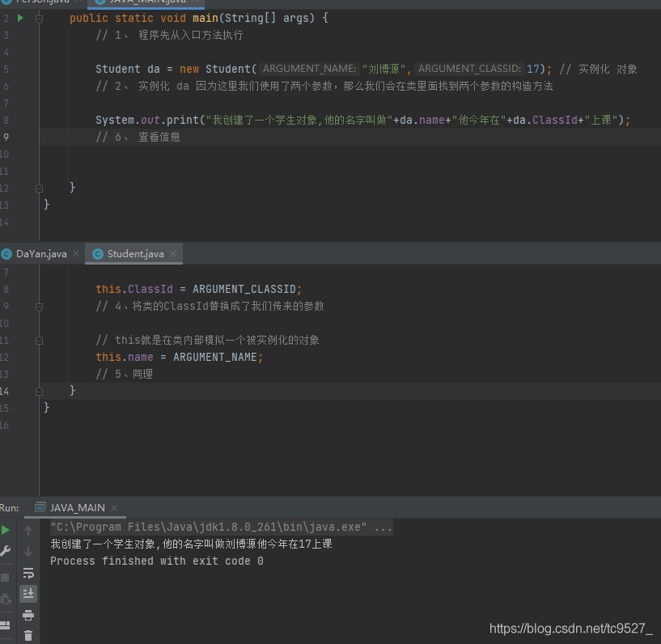Click 'this.name' in Student.java

pyautogui.click(x=125, y=357)
